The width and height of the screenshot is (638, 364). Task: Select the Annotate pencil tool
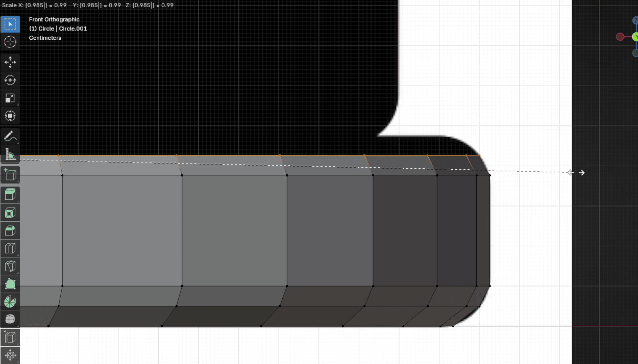click(10, 136)
